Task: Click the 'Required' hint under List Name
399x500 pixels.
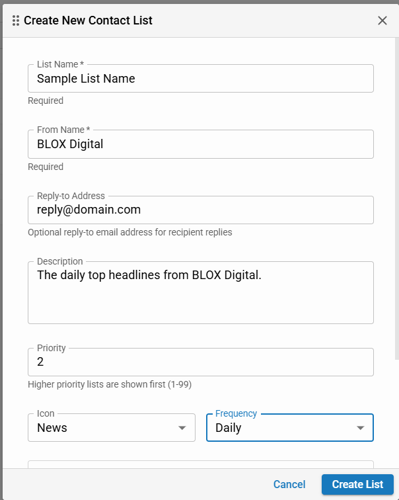Action: click(x=46, y=101)
